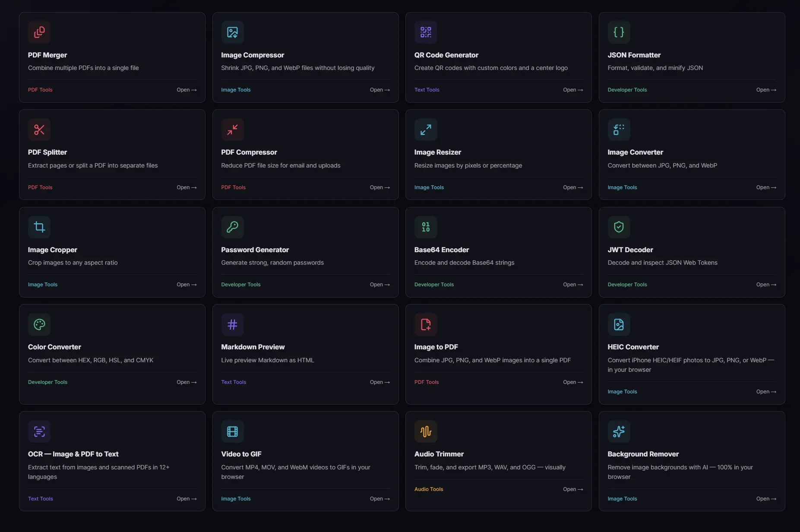Click the Password Generator key icon
The width and height of the screenshot is (800, 532).
point(232,227)
